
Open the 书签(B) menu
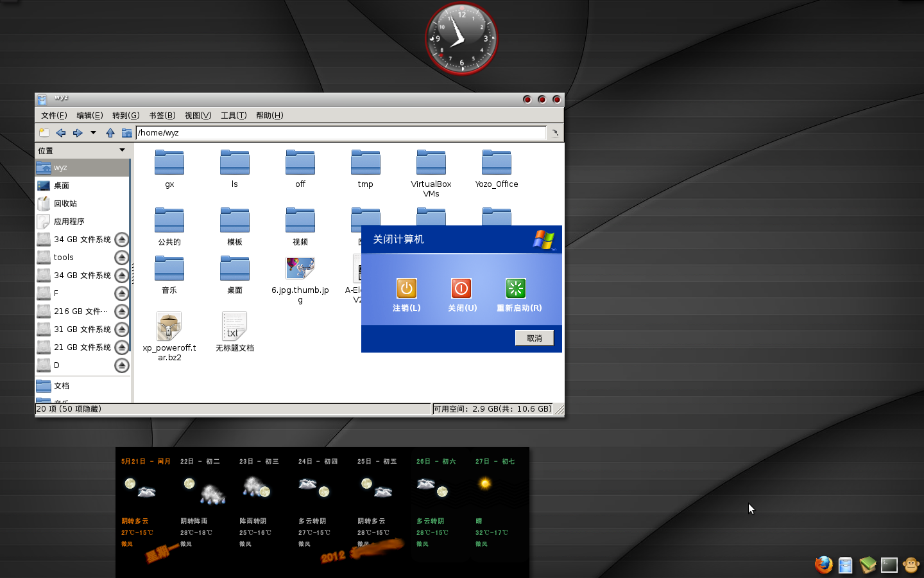click(x=162, y=116)
